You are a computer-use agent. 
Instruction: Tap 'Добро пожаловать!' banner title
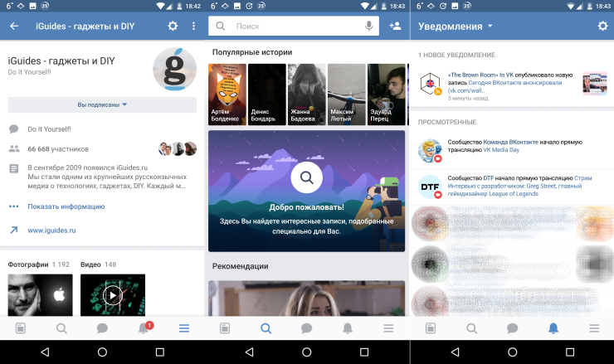point(307,207)
